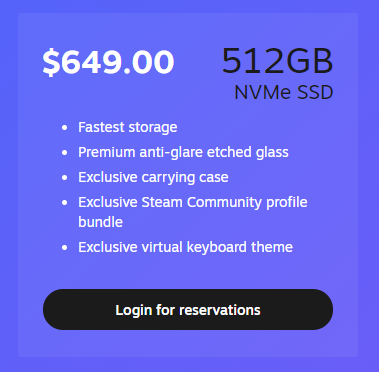This screenshot has width=379, height=372.
Task: Click the bullet beside Exclusive carrying case
Action: [65, 178]
